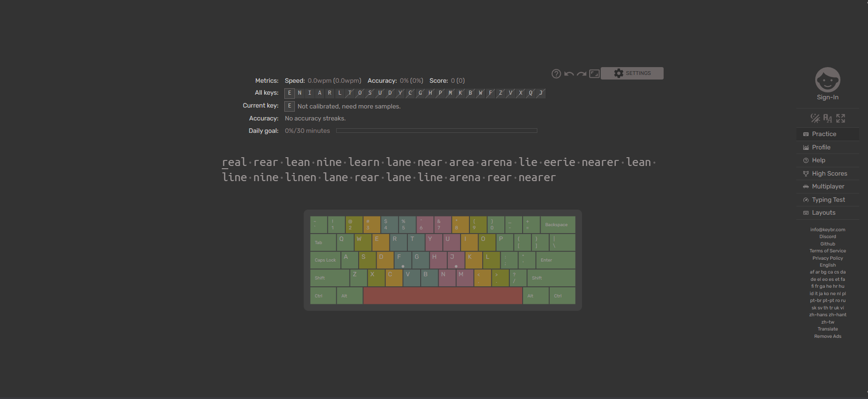Open the Practice menu item
Viewport: 868px width, 399px height.
point(824,134)
